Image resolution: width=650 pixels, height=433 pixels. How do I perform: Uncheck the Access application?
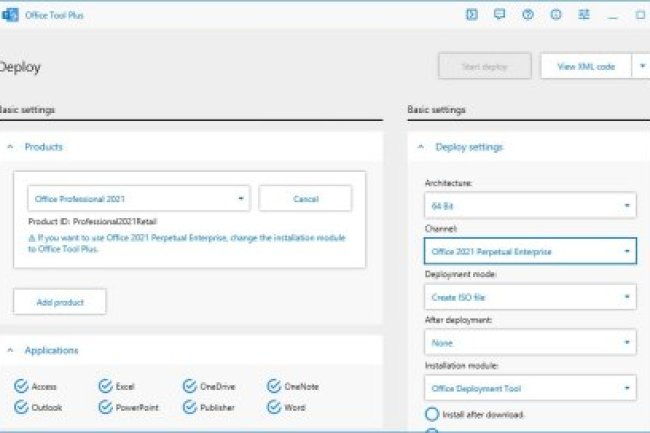pos(21,386)
